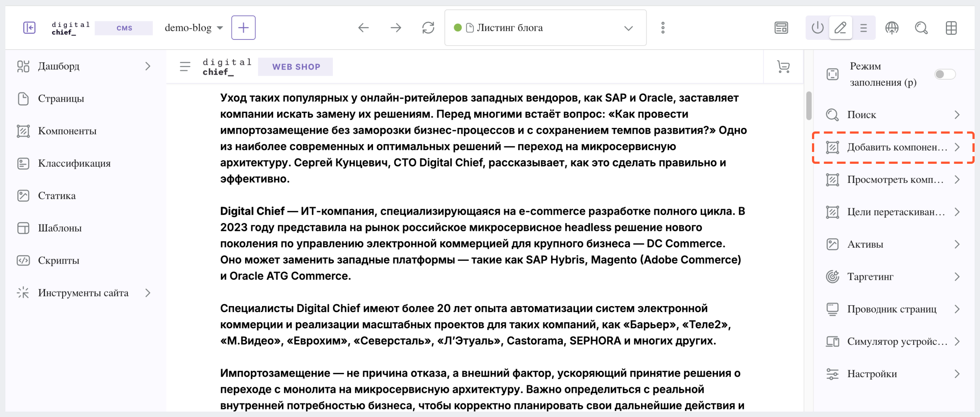Expand the Симулятор устройств chevron

click(x=957, y=341)
